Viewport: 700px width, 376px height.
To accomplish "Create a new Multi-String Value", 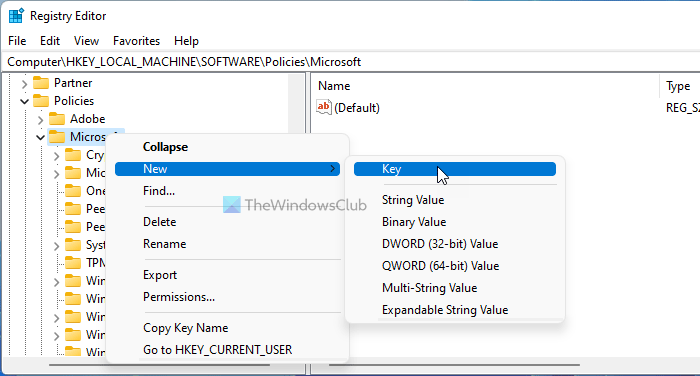I will [x=429, y=288].
